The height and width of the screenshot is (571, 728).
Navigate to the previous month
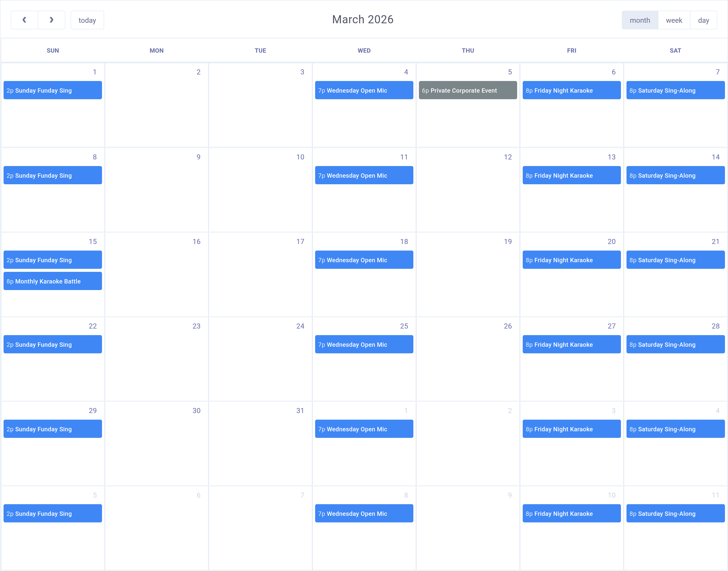(24, 20)
